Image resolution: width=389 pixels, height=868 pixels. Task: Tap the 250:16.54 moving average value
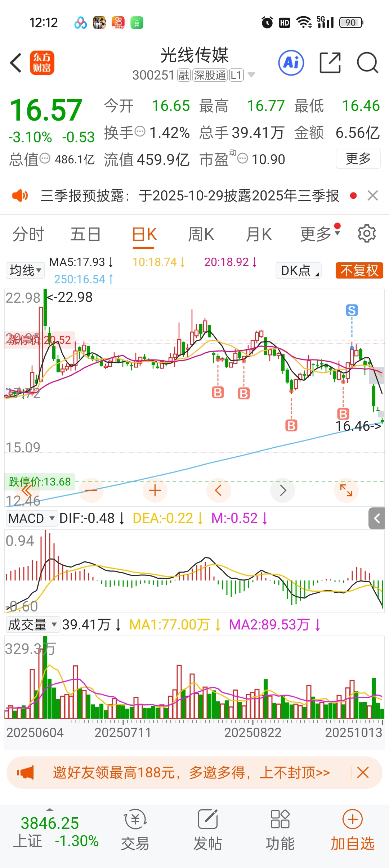(x=84, y=279)
